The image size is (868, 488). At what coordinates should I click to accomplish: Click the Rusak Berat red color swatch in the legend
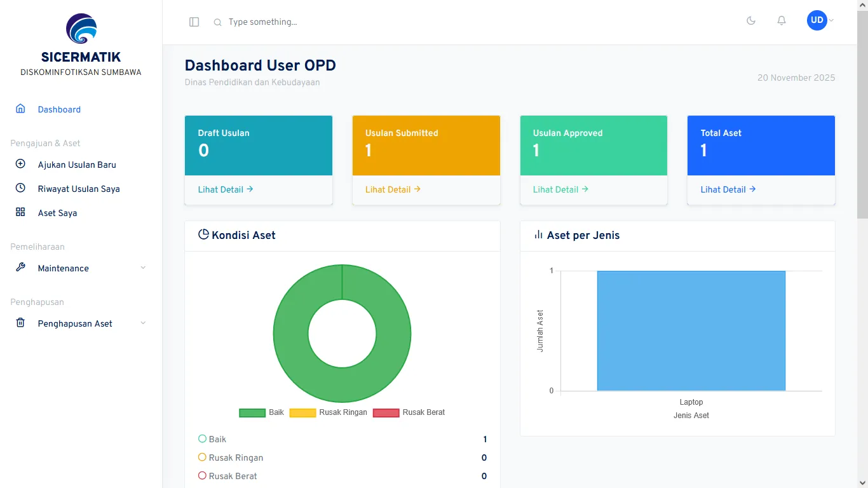point(386,412)
